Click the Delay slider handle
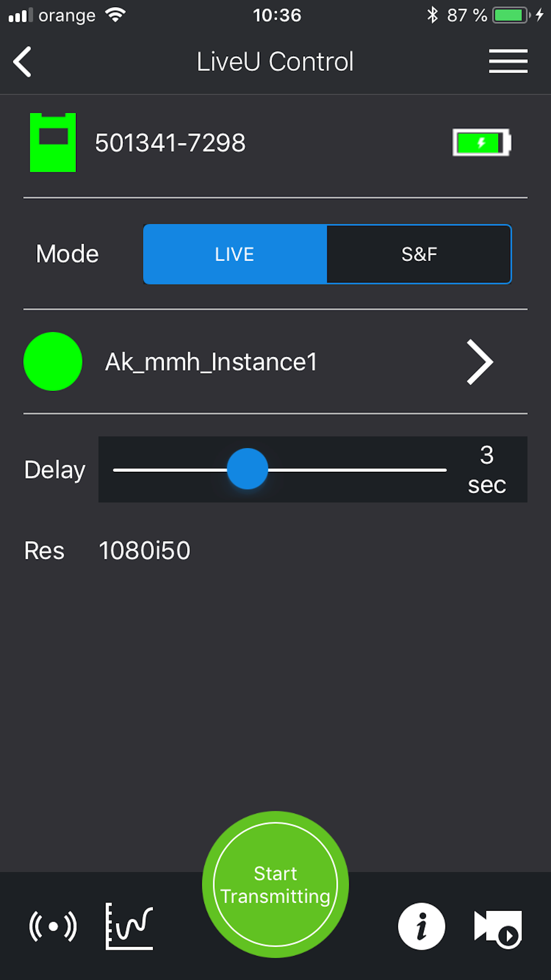This screenshot has width=551, height=980. [x=247, y=469]
